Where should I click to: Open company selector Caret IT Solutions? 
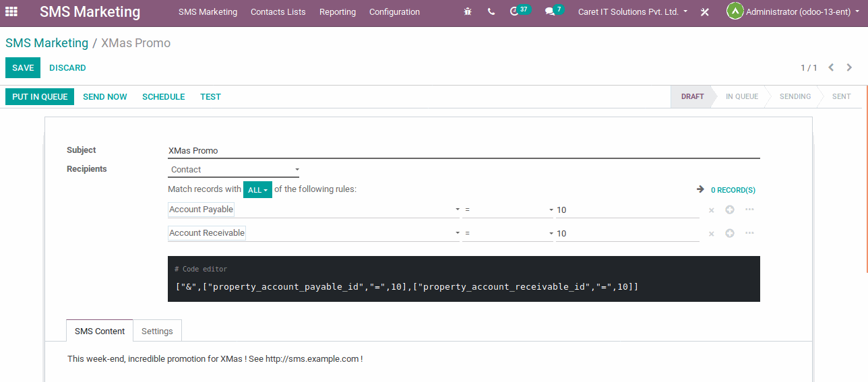click(633, 11)
